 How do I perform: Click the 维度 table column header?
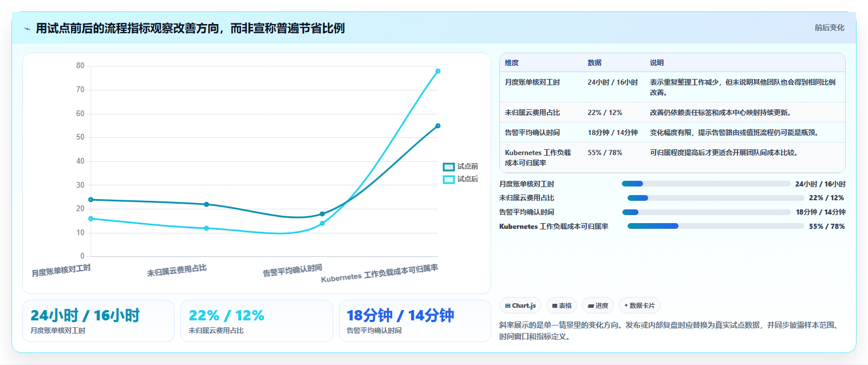512,63
